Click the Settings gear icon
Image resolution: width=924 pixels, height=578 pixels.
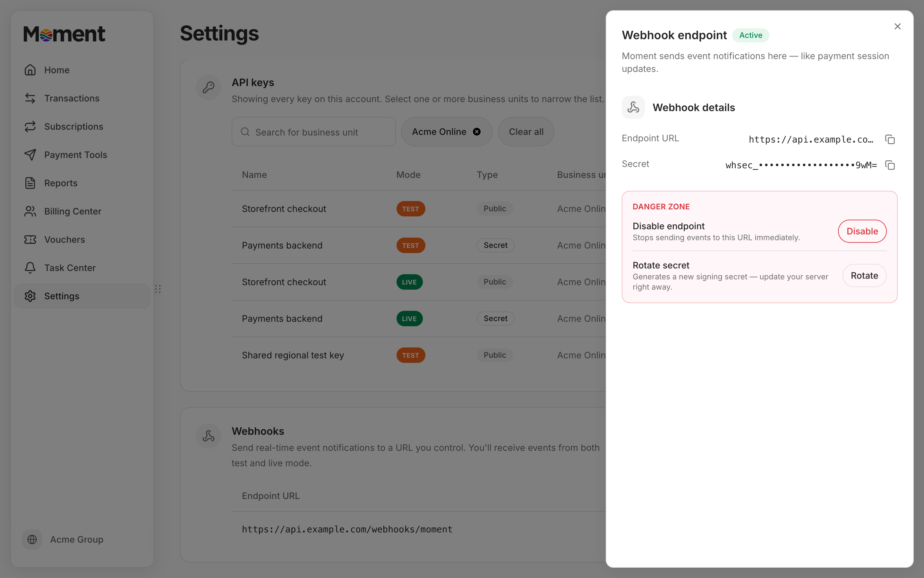point(30,296)
